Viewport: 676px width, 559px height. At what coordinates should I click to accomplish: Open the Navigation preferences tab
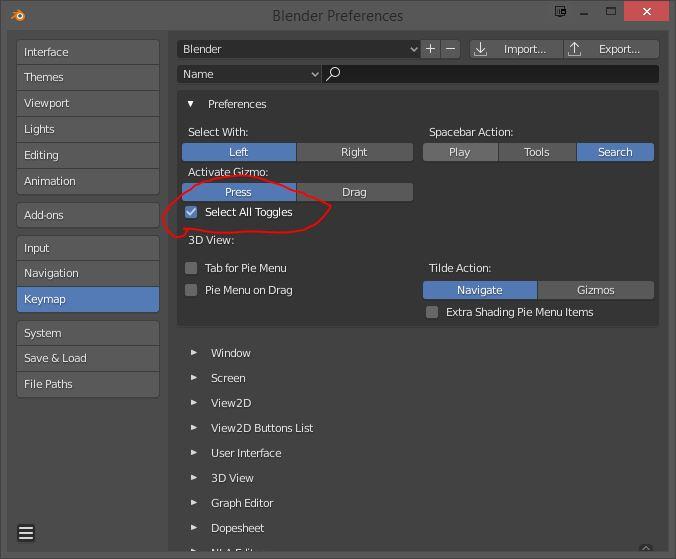(88, 273)
